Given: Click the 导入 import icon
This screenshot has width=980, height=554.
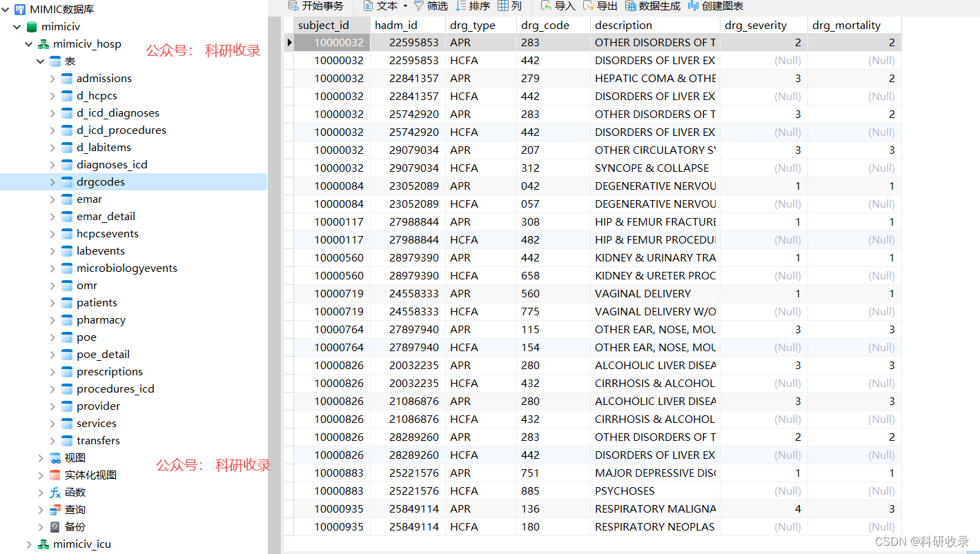Looking at the screenshot, I should (547, 6).
